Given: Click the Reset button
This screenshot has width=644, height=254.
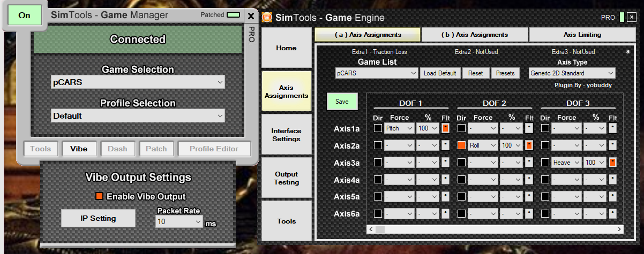Looking at the screenshot, I should [475, 73].
